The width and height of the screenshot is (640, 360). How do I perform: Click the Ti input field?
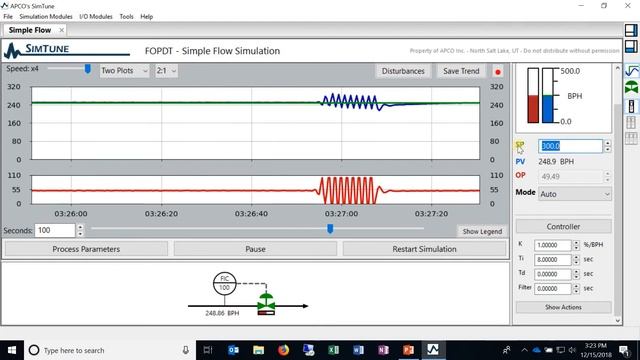click(553, 260)
